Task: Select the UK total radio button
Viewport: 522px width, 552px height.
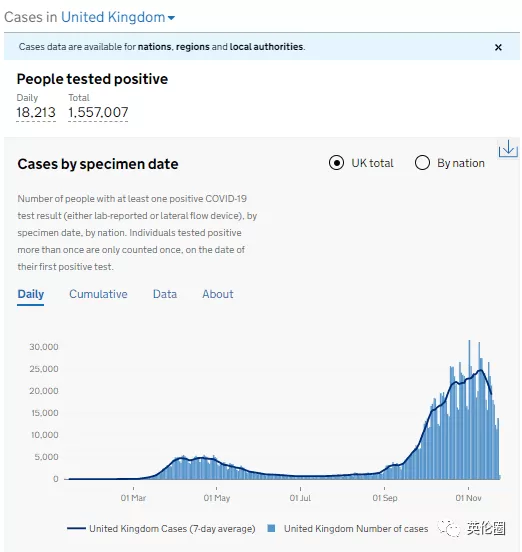Action: coord(337,163)
